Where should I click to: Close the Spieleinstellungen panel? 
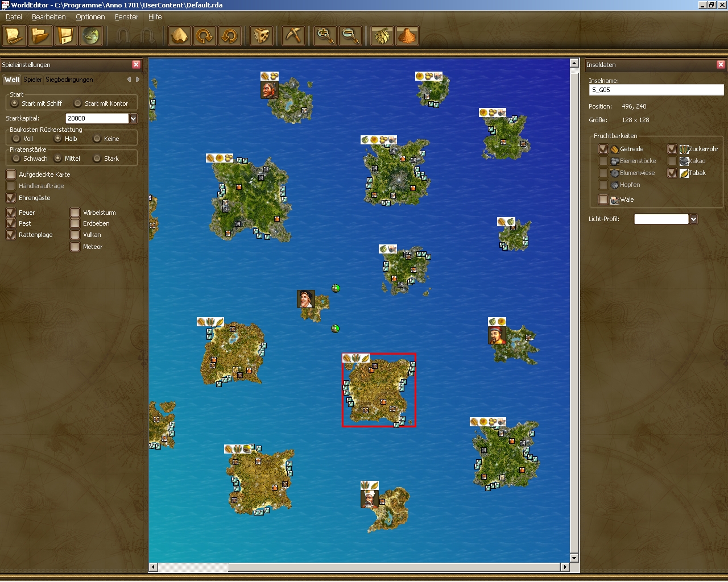pyautogui.click(x=136, y=65)
